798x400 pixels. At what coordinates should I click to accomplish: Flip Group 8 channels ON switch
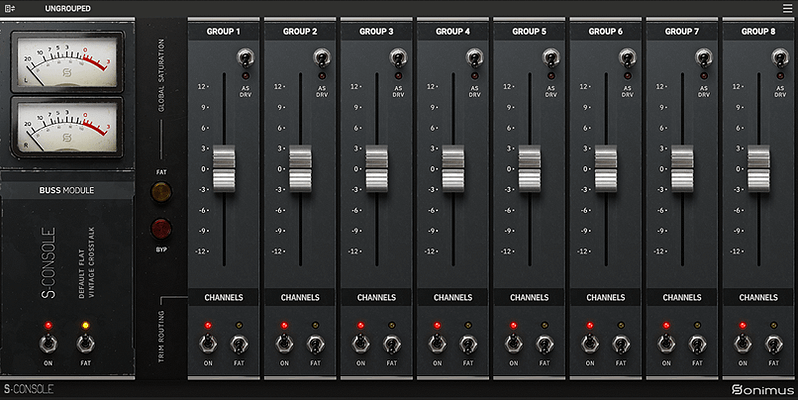click(743, 344)
